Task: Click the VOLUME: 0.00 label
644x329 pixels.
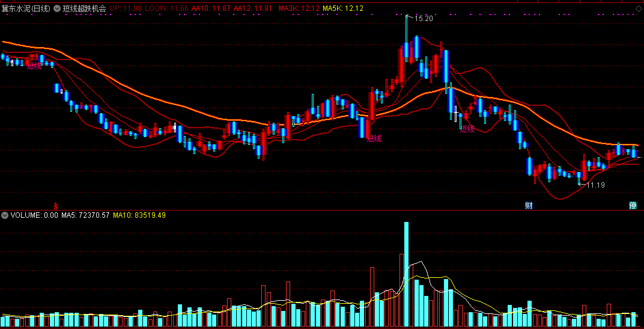Action: coord(34,215)
